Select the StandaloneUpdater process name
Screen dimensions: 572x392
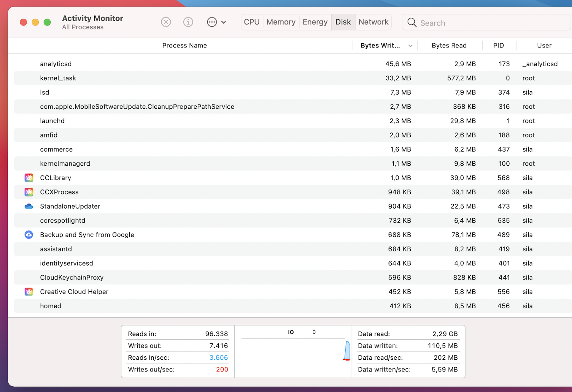[x=70, y=206]
